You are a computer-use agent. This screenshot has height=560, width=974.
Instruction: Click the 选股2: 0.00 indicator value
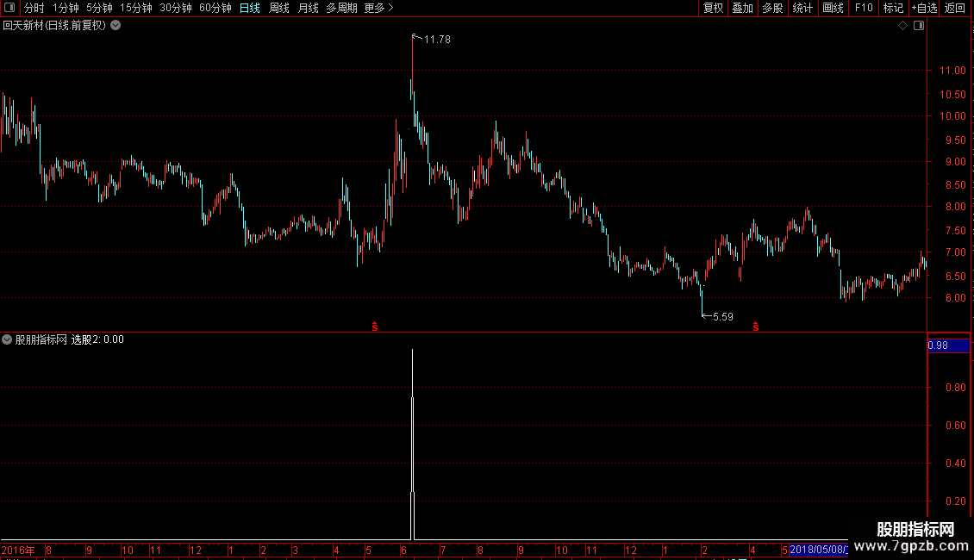point(97,339)
